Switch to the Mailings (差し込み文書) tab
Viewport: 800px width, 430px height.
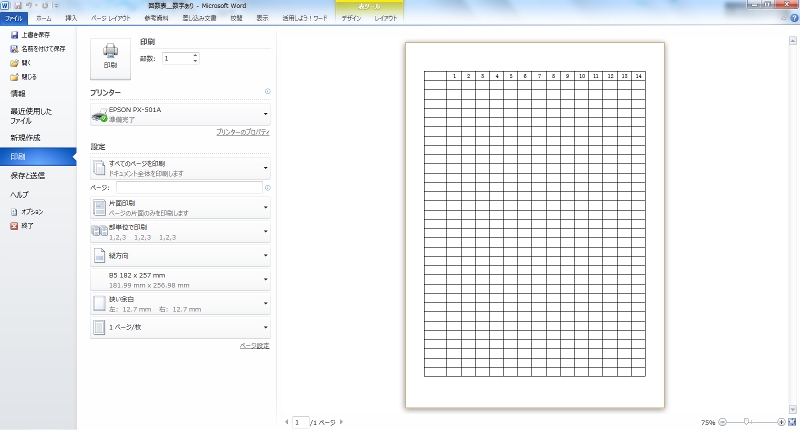click(199, 18)
